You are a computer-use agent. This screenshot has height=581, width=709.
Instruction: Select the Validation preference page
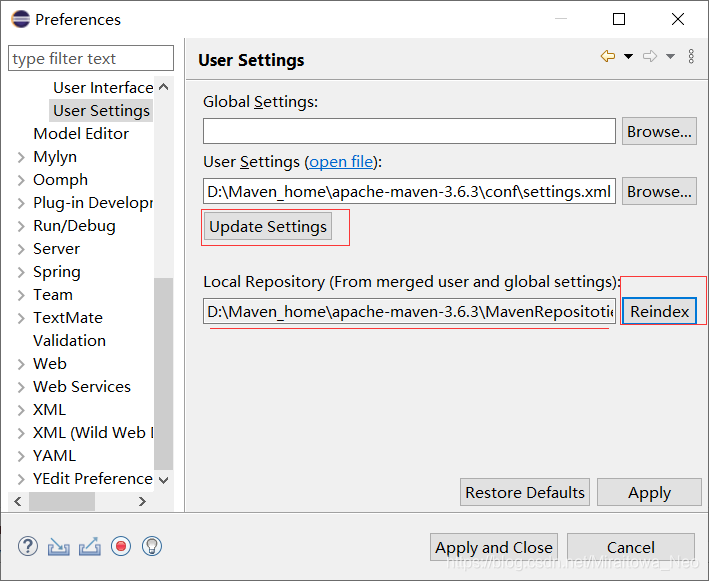[70, 341]
